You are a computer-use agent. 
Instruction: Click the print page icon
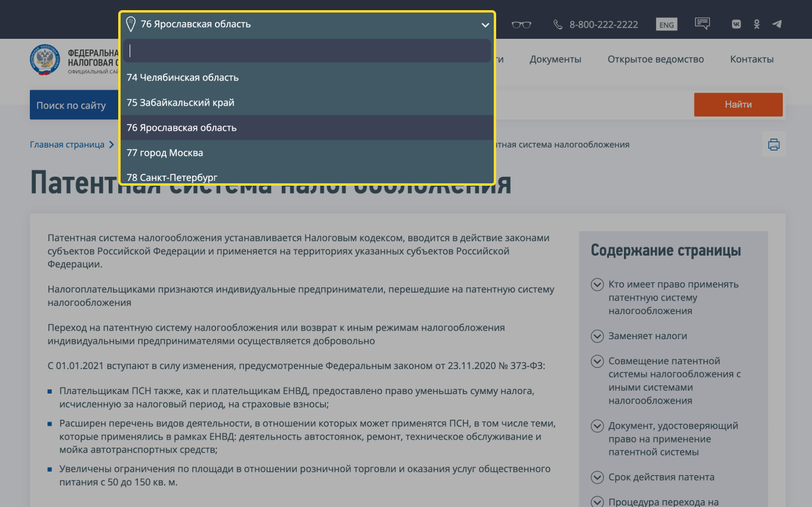pos(773,145)
